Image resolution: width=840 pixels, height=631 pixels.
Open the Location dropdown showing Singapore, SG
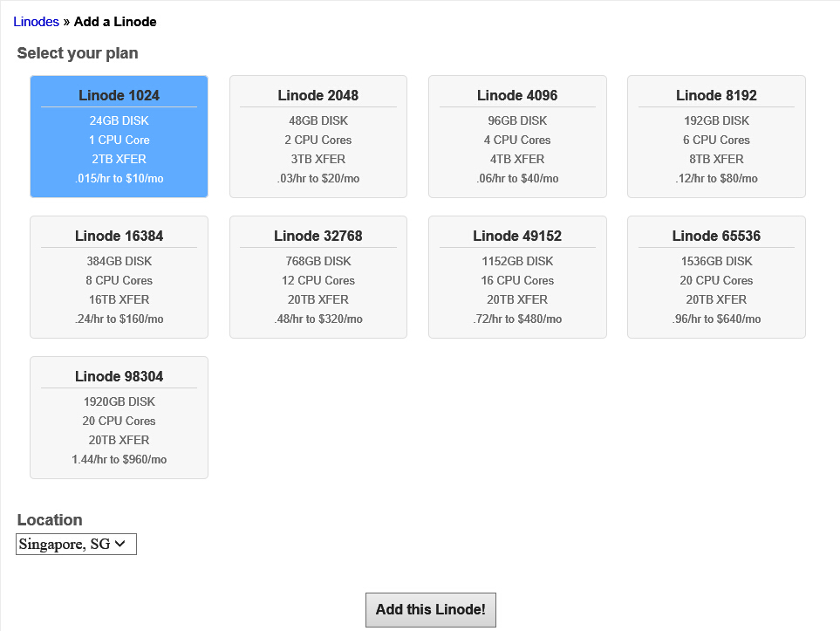click(76, 544)
